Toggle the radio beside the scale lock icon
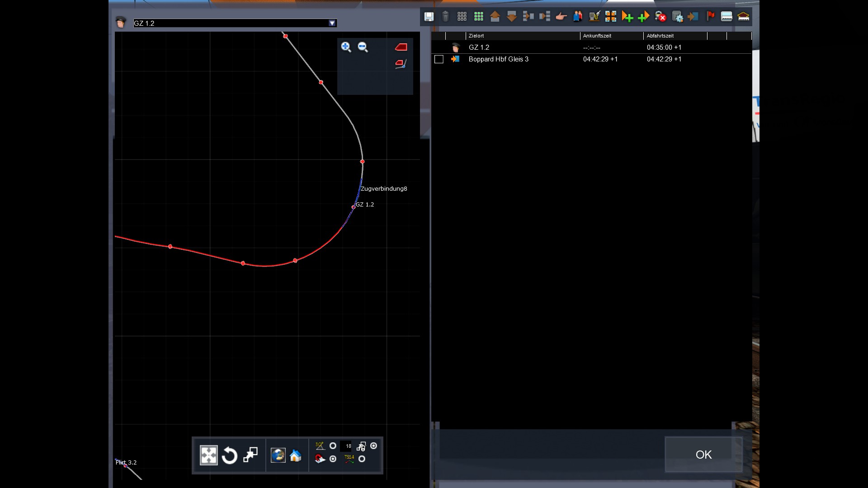Image resolution: width=868 pixels, height=488 pixels. point(373,446)
